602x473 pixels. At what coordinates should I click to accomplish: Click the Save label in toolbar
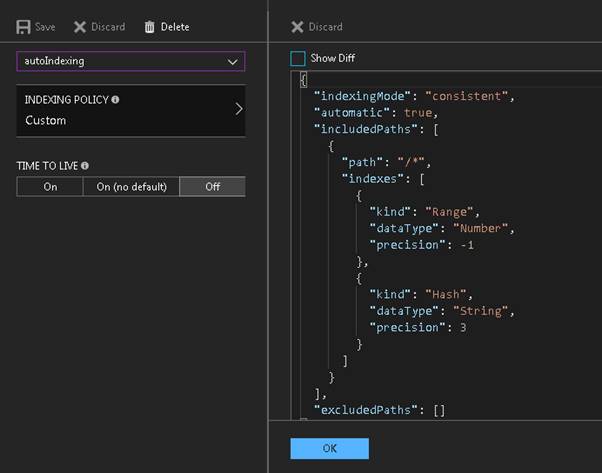(45, 27)
